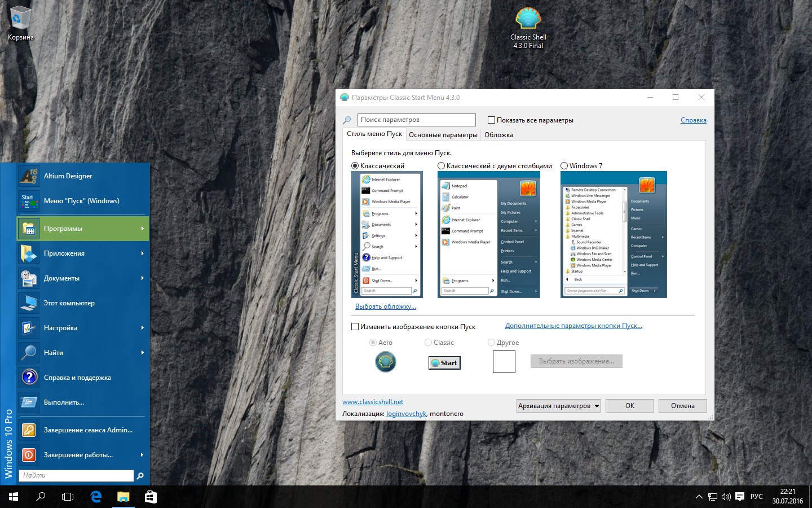Enable Показать все параметры checkbox
812x508 pixels.
491,120
